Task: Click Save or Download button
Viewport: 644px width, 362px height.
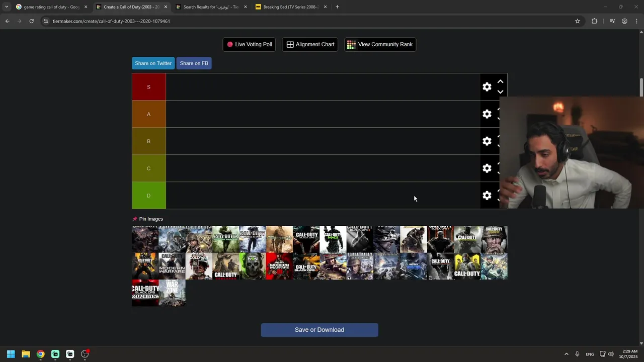Action: (319, 330)
